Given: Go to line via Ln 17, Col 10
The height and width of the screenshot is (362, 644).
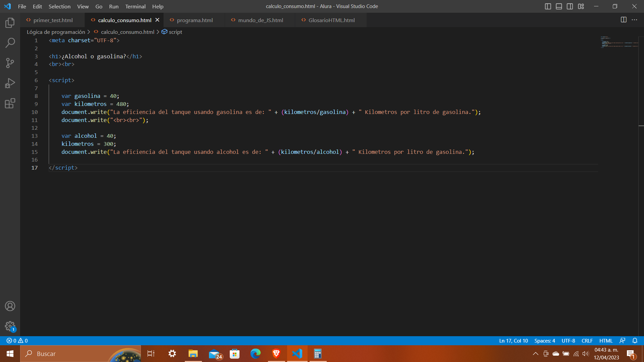Looking at the screenshot, I should [x=513, y=341].
